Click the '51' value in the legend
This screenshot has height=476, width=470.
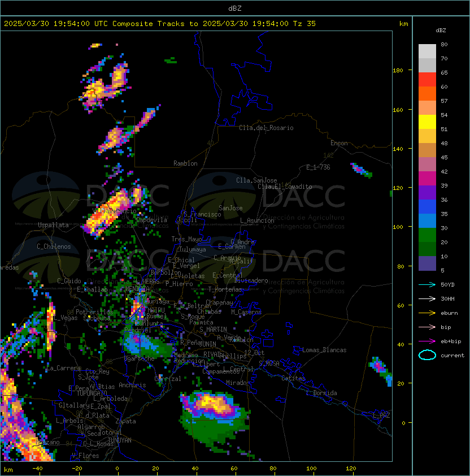click(x=444, y=129)
